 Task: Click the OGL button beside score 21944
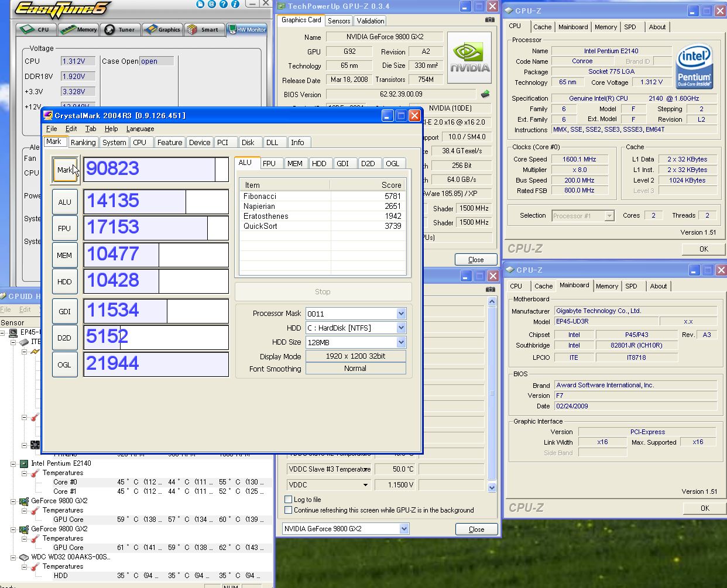[x=64, y=365]
